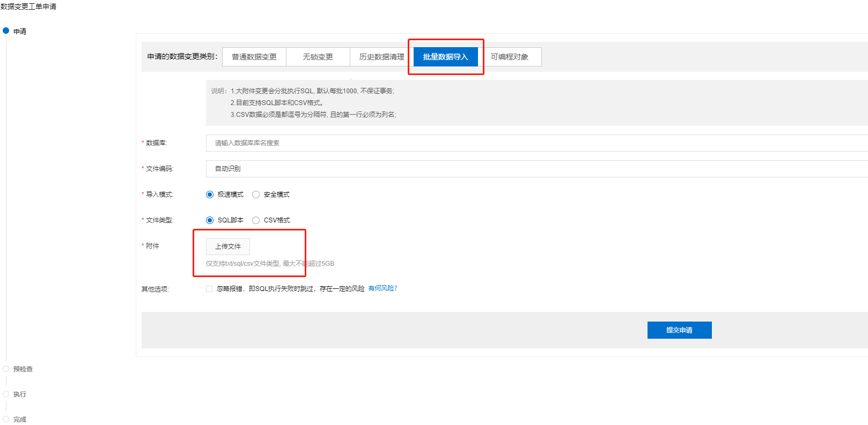Click the 提交申请 button
This screenshot has width=868, height=425.
[x=679, y=330]
